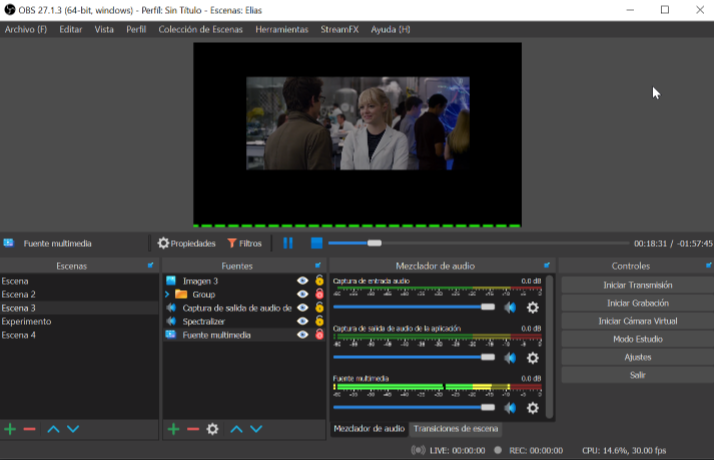Open source properties gear in Fuentes
Image resolution: width=714 pixels, height=460 pixels.
tap(213, 429)
